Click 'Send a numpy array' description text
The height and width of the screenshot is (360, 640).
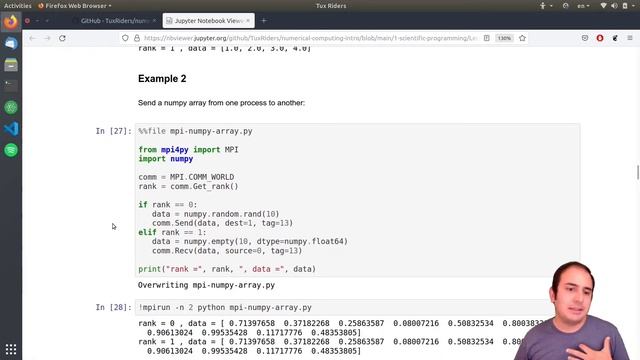[221, 103]
